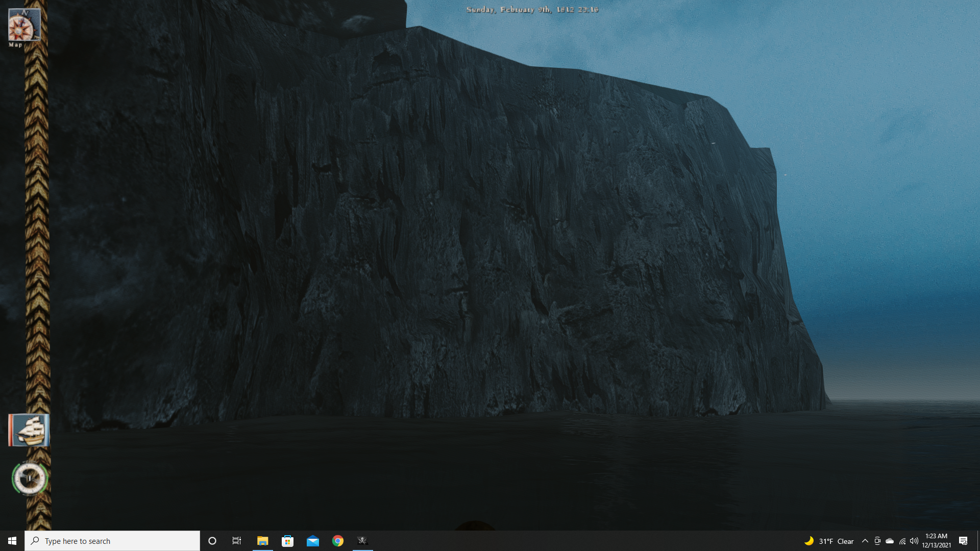The height and width of the screenshot is (551, 980).
Task: Click the Show desktop strip
Action: pos(978,541)
